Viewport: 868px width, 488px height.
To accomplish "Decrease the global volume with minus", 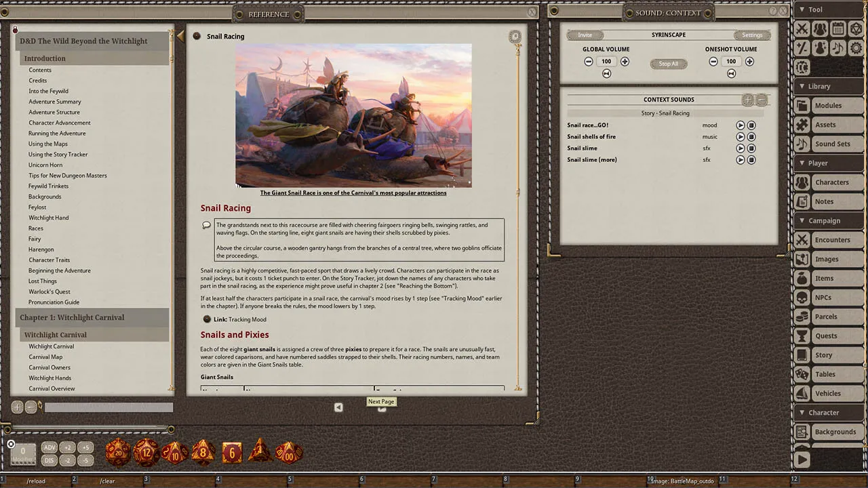I will [x=589, y=62].
